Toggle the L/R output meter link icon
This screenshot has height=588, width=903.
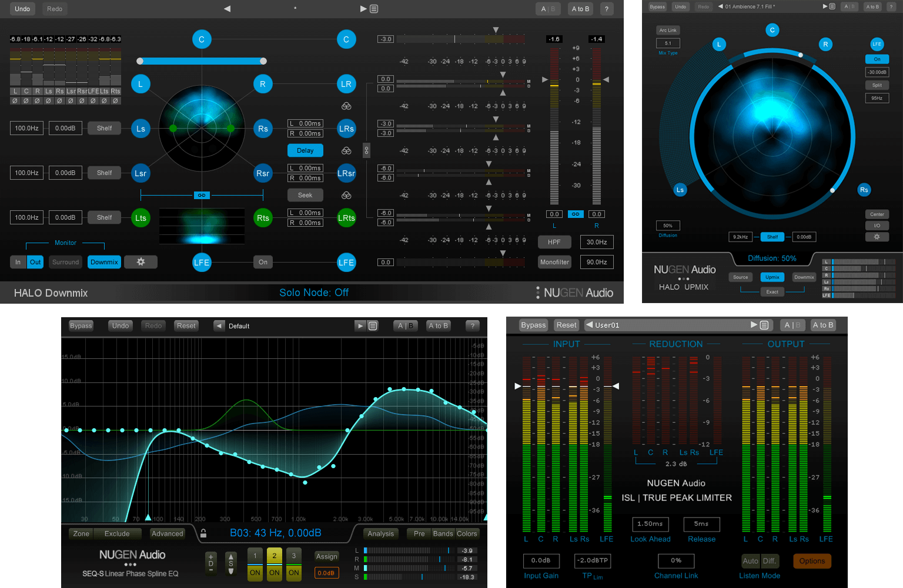pos(576,214)
